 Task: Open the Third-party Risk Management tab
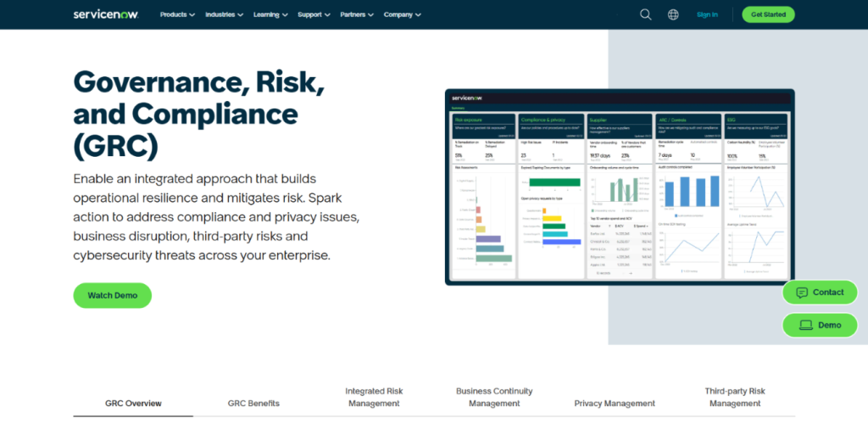735,397
